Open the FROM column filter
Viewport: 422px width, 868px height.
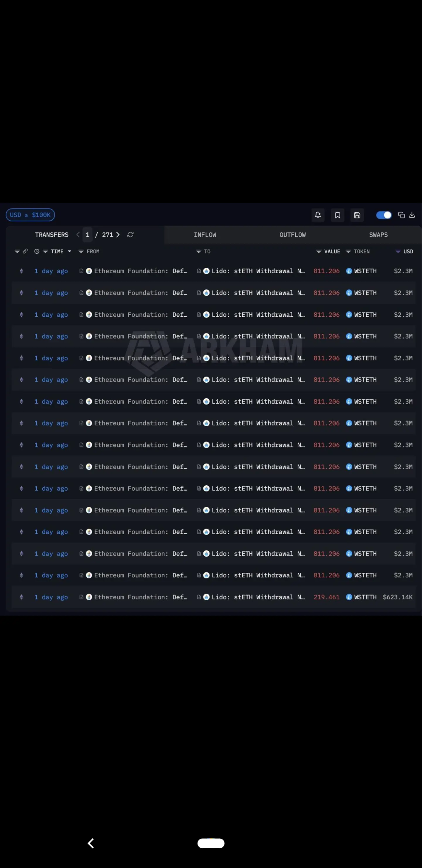[81, 251]
